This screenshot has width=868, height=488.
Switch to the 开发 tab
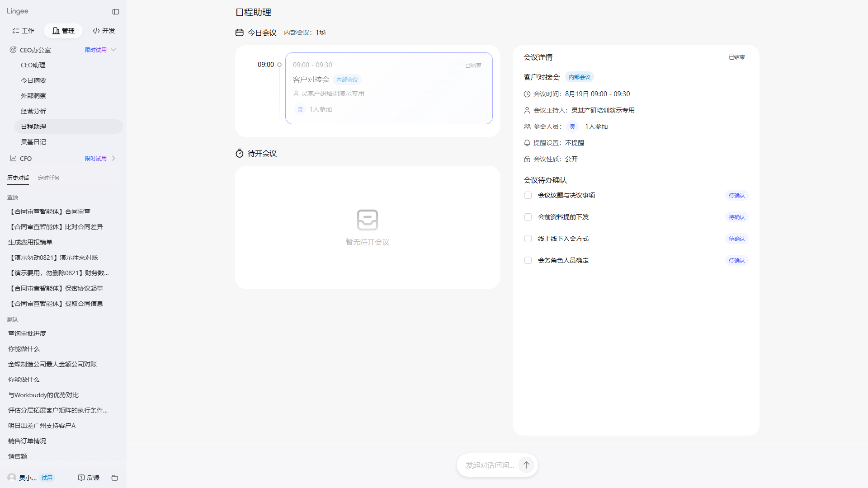[x=104, y=31]
